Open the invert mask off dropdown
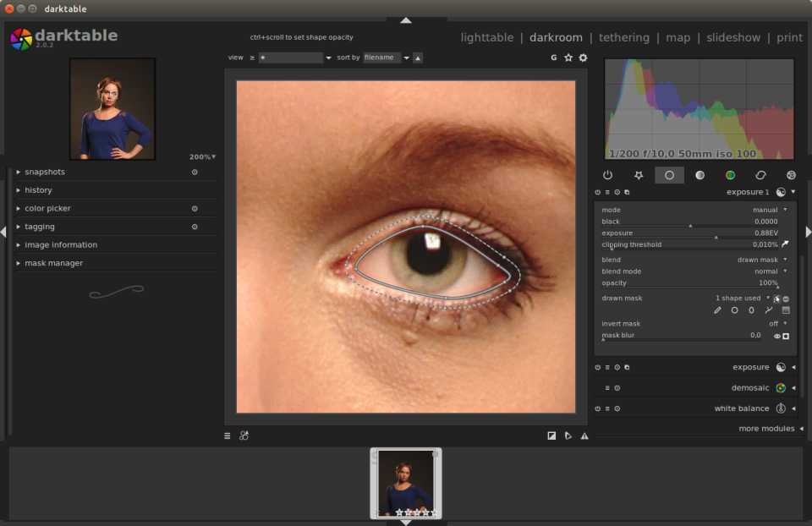 (694, 324)
